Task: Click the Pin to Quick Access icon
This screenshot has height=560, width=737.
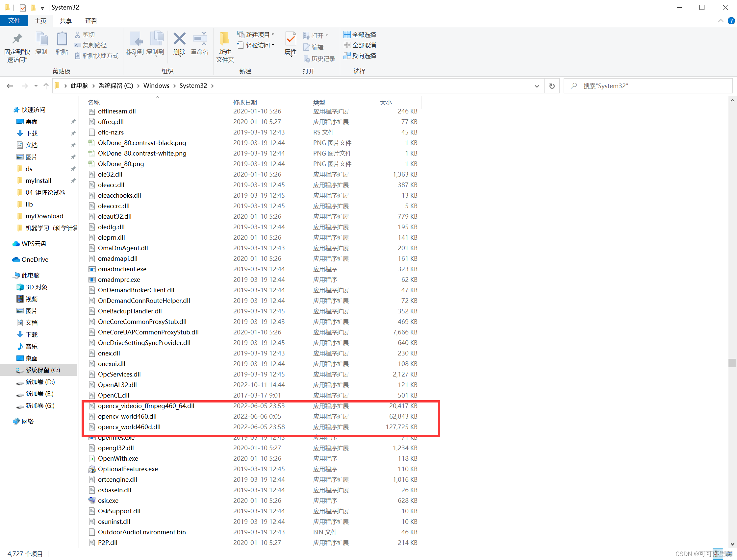Action: pyautogui.click(x=17, y=39)
